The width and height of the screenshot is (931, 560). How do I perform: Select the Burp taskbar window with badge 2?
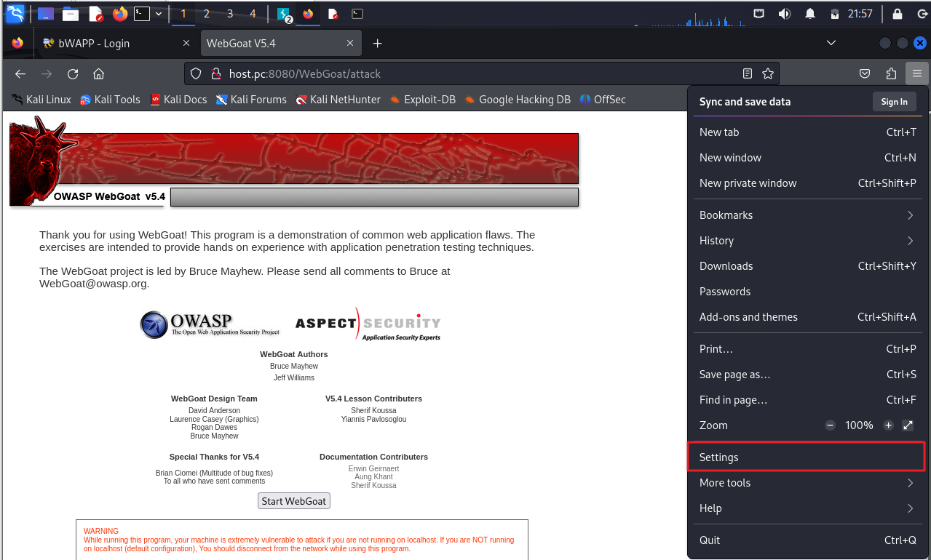[285, 13]
